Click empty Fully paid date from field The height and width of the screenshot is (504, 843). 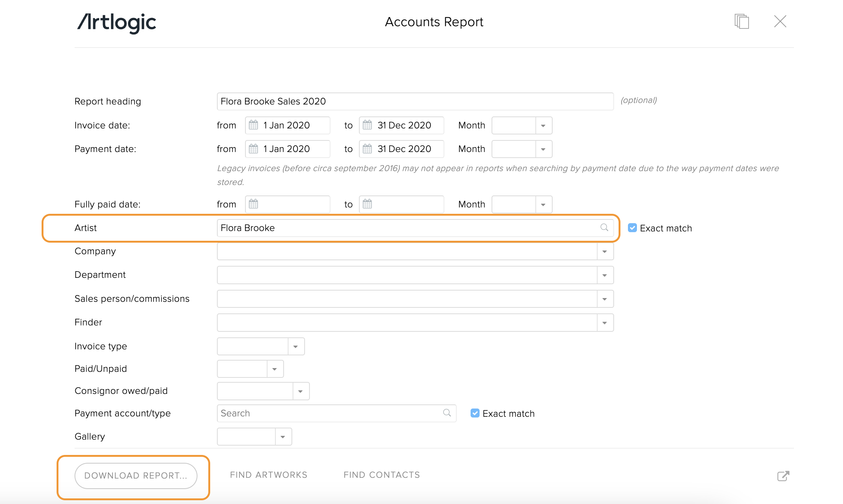pyautogui.click(x=288, y=204)
